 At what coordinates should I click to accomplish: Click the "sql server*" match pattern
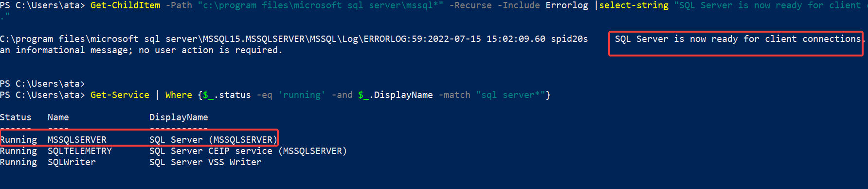(510, 95)
